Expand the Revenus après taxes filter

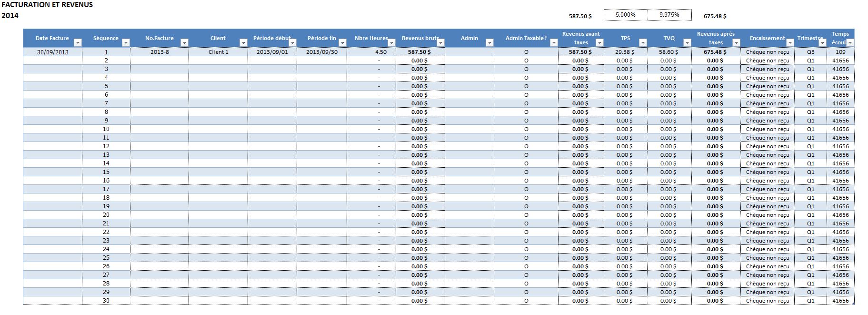pyautogui.click(x=736, y=43)
